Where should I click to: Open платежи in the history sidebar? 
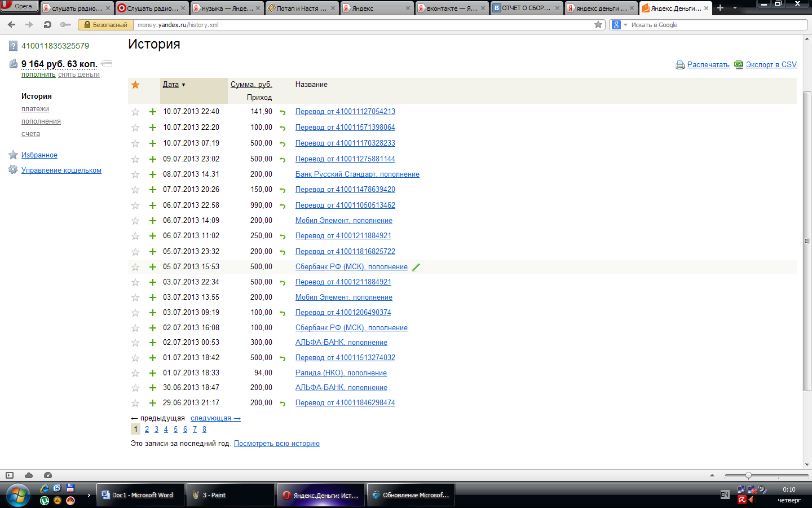click(35, 109)
